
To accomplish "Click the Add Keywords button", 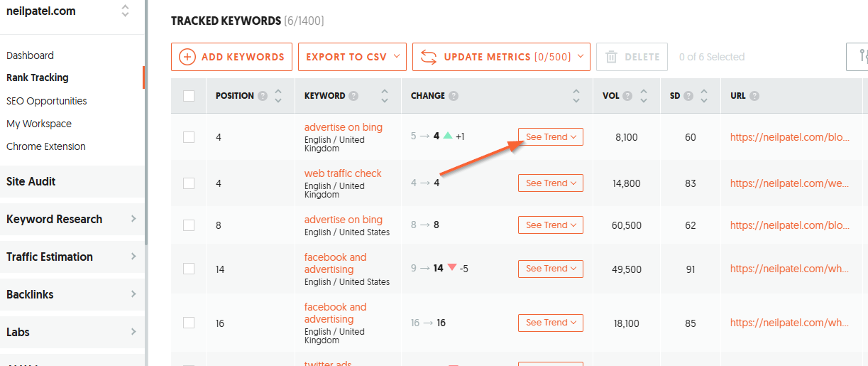I will (x=231, y=57).
